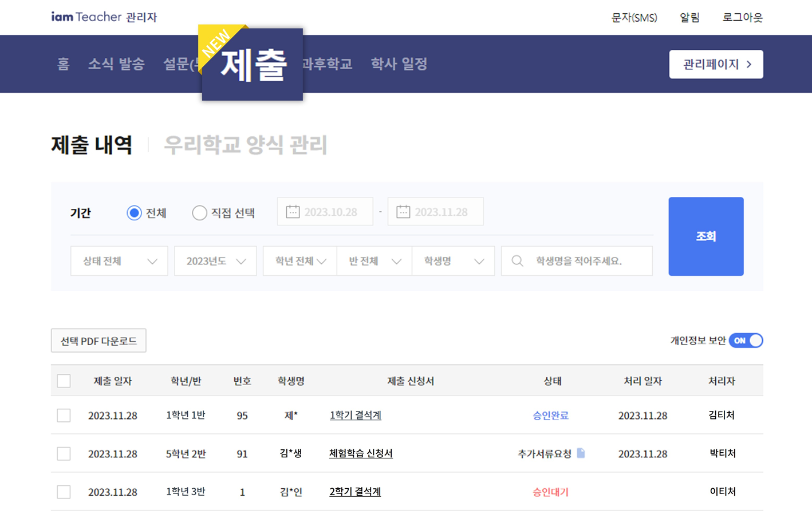Click the 1학년 3반 cell
This screenshot has width=812, height=518.
(x=186, y=492)
